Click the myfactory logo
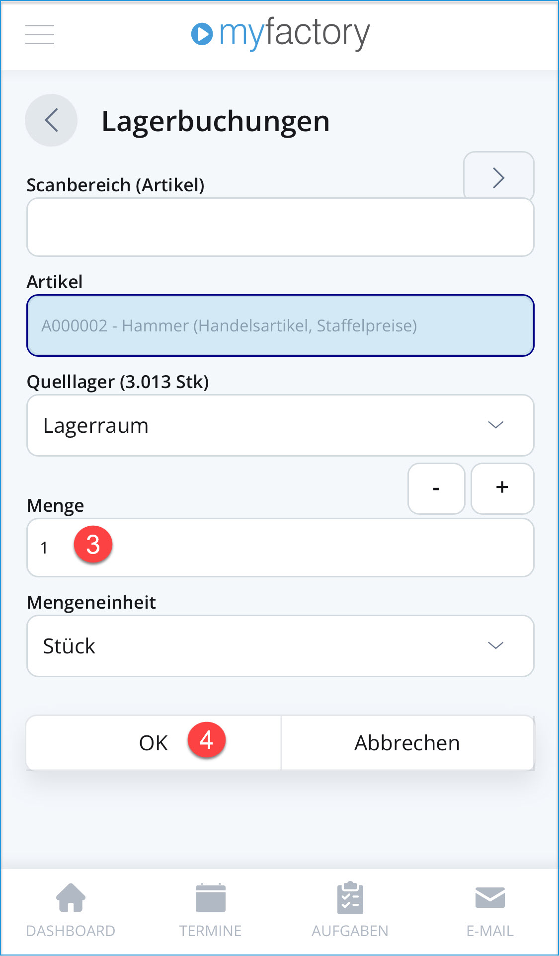 pyautogui.click(x=281, y=34)
